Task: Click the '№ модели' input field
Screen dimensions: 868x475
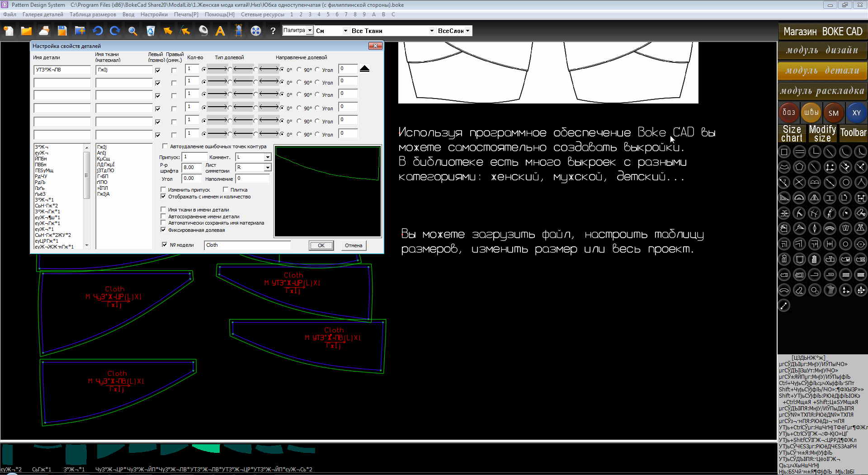Action: 247,245
